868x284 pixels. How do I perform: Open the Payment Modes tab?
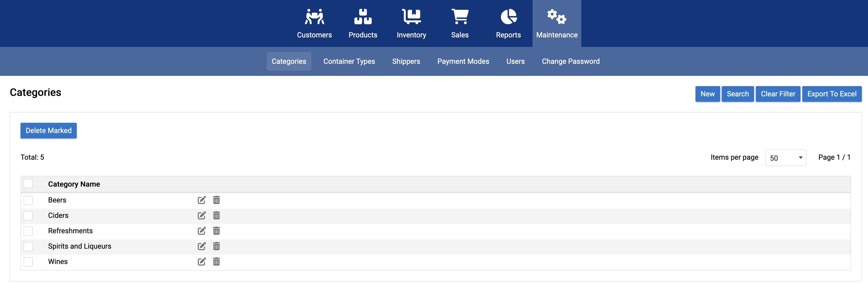pyautogui.click(x=463, y=61)
